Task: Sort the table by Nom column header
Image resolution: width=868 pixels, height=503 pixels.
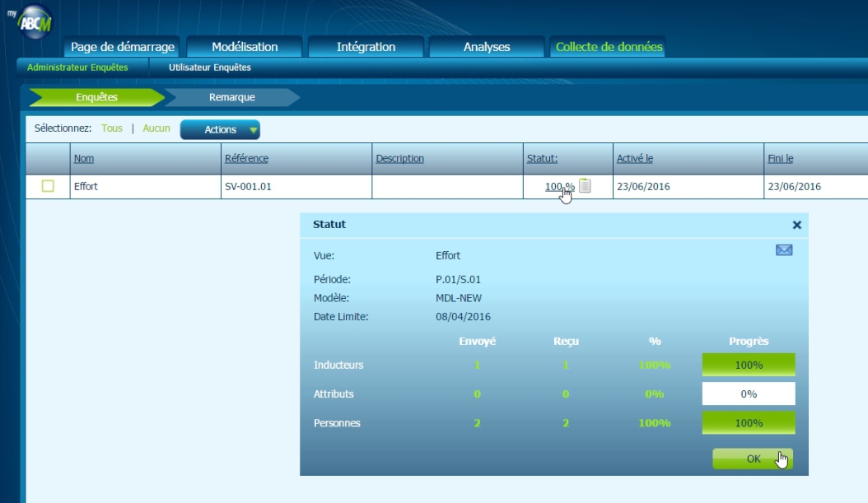Action: click(83, 159)
